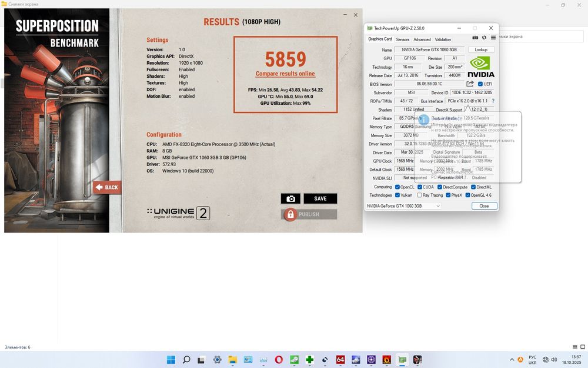Click the Release Date Jul 19, 2016 value
The height and width of the screenshot is (368, 588).
tap(408, 75)
